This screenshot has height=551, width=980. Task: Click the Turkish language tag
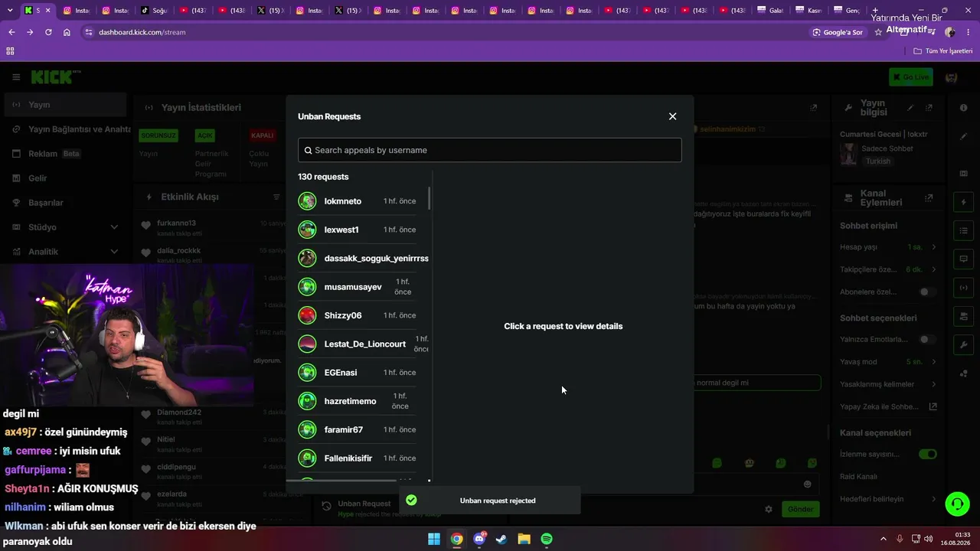878,161
